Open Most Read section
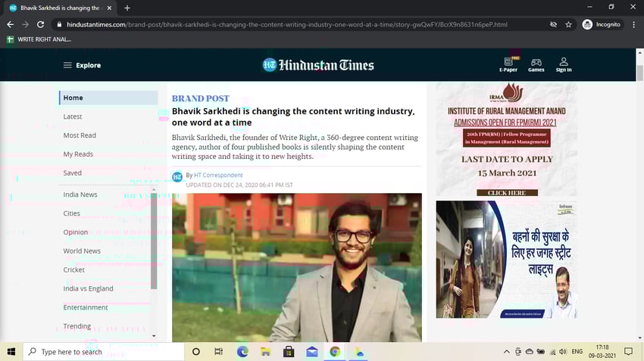Viewport: 644px width, 361px height. click(x=80, y=135)
